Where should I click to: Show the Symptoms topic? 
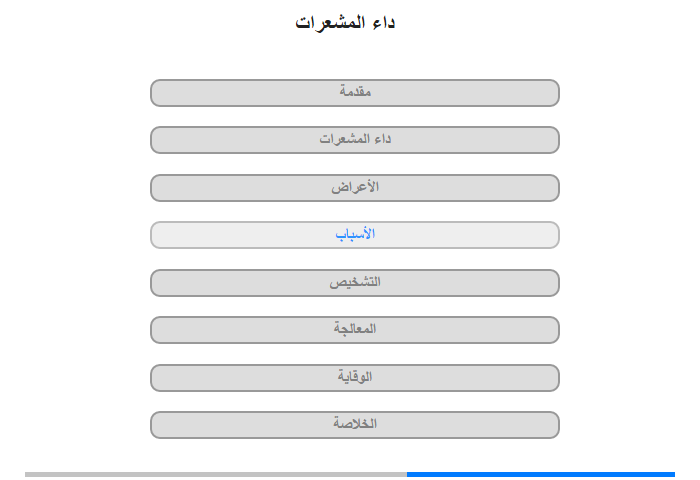[x=354, y=188]
